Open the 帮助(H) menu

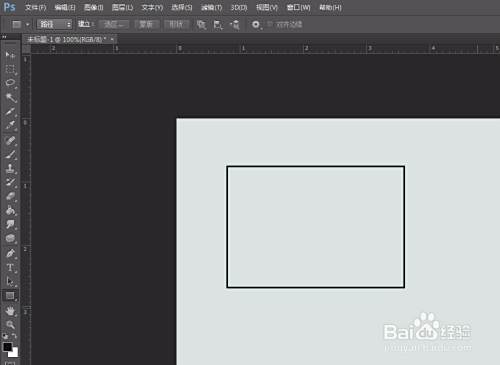click(x=330, y=7)
